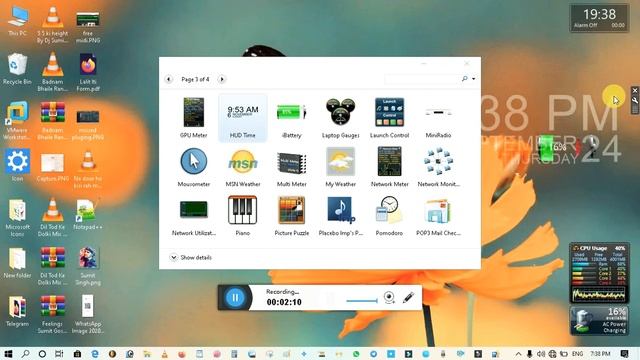Click the battery AC Power gadget

(x=599, y=320)
